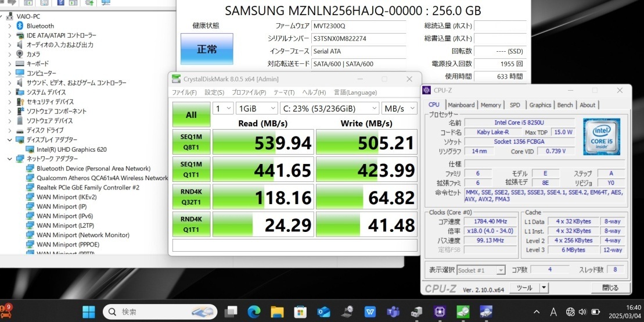The width and height of the screenshot is (644, 322).
Task: Open the プロファイル(P) menu
Action: pos(249,92)
